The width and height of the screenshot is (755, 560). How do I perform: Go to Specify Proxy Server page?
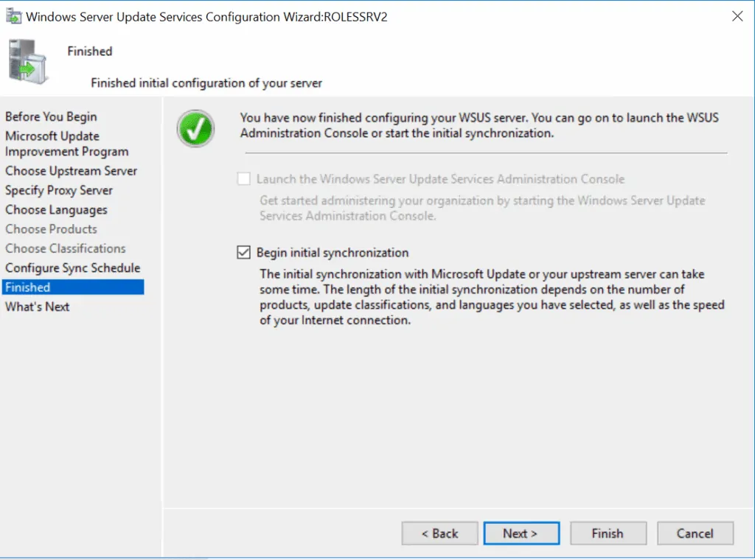tap(58, 190)
